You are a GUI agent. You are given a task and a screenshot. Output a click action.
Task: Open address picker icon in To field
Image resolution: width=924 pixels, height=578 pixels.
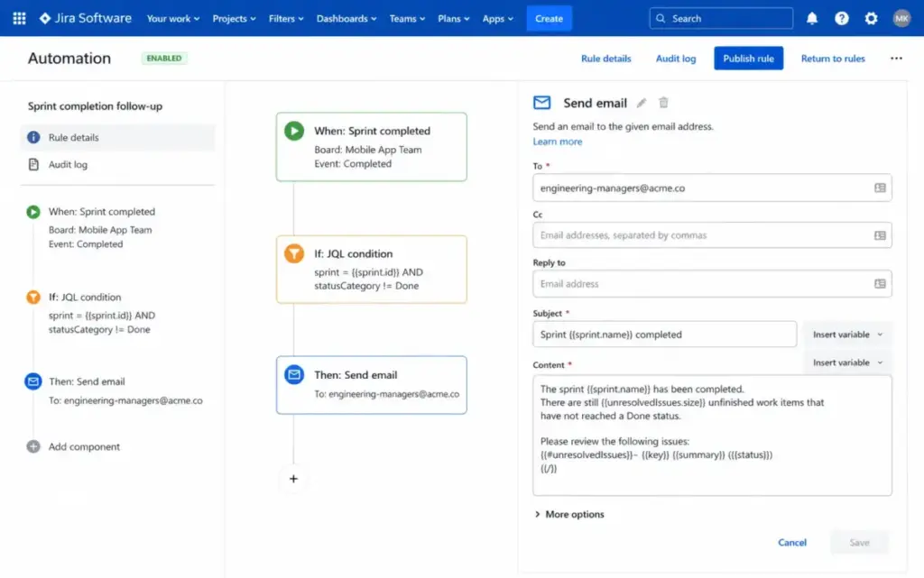point(880,188)
